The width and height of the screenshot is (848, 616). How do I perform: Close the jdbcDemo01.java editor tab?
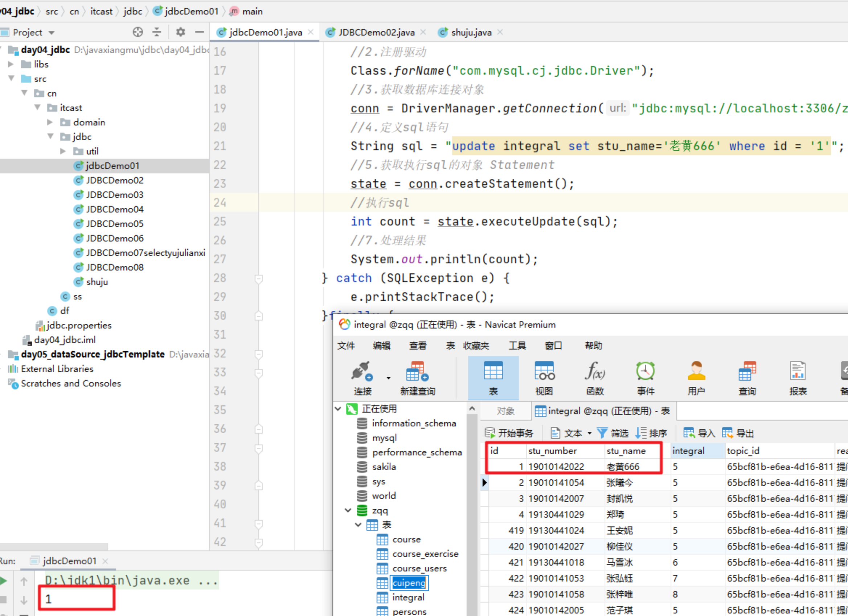click(x=310, y=32)
